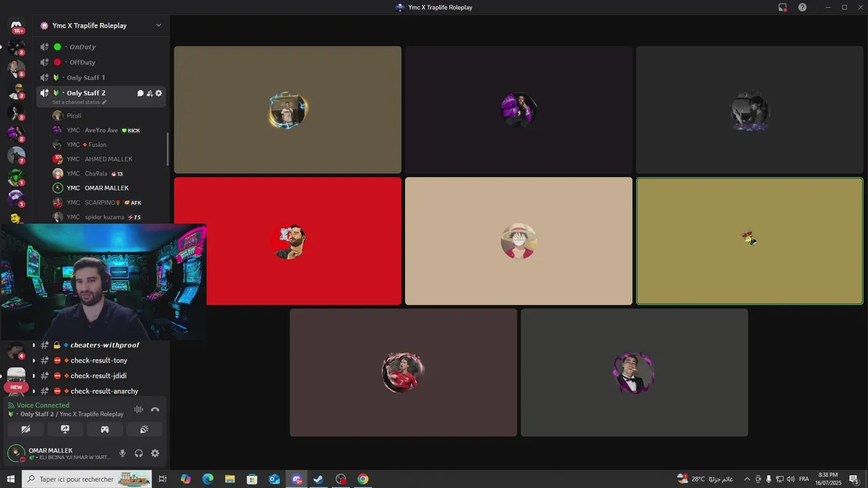This screenshot has width=868, height=488.
Task: Focus the olive green speaking voice tile
Action: (x=749, y=241)
